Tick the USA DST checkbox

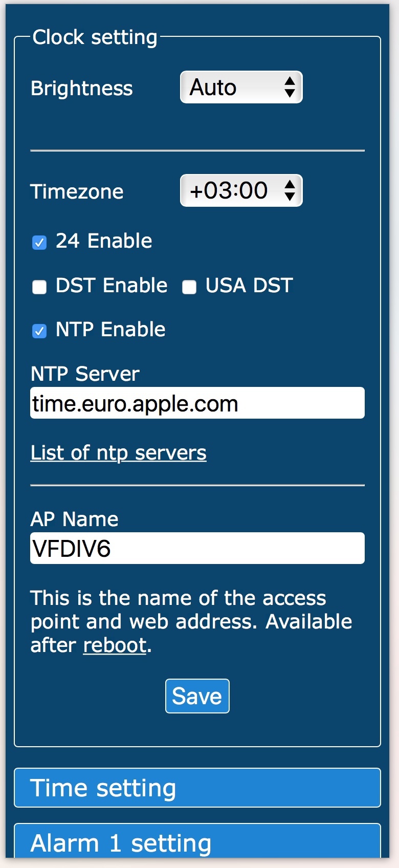point(189,287)
